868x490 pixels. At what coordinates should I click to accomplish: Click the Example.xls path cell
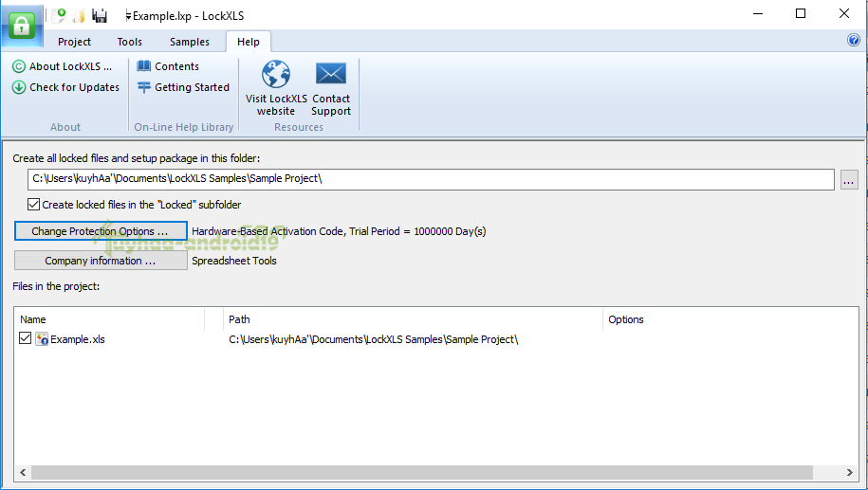click(374, 339)
